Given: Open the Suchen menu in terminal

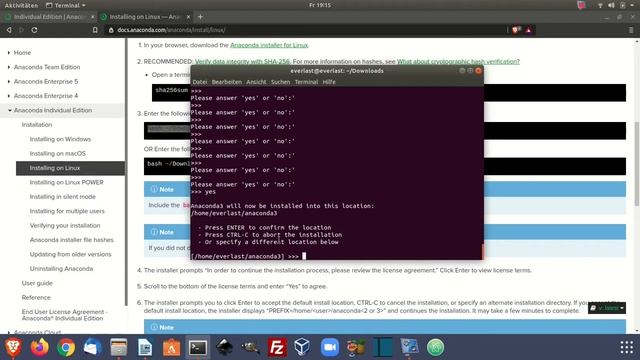Looking at the screenshot, I should (x=280, y=82).
